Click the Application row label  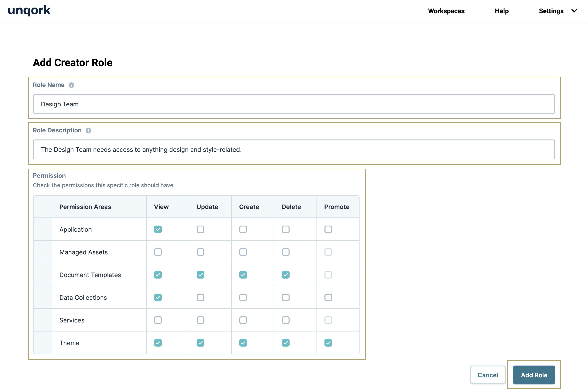tap(76, 229)
